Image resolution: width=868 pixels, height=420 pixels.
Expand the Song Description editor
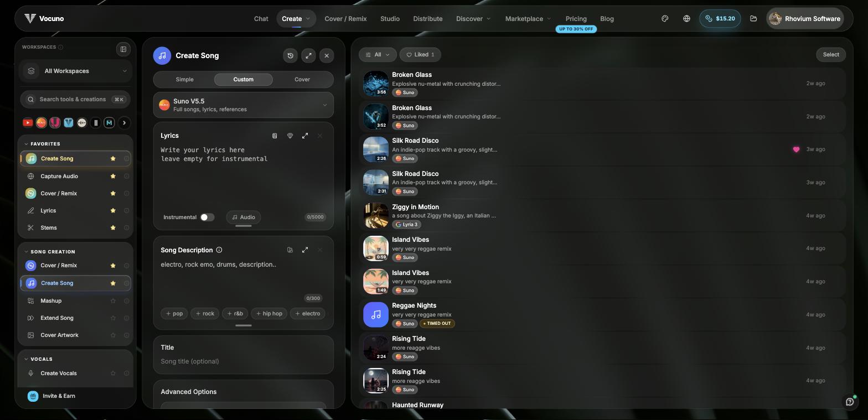(x=305, y=250)
